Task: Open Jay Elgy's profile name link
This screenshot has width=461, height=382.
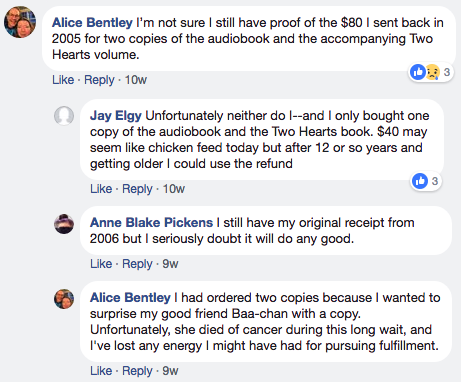Action: pyautogui.click(x=116, y=116)
